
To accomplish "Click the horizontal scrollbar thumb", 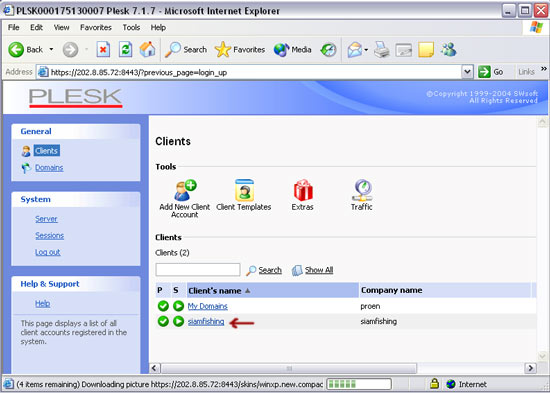I will tap(289, 368).
